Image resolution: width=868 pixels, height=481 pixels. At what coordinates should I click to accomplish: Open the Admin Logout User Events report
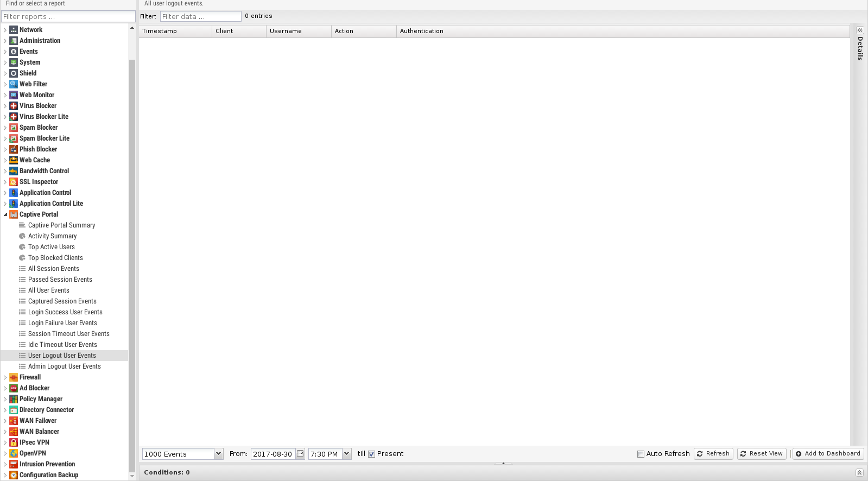pyautogui.click(x=65, y=366)
